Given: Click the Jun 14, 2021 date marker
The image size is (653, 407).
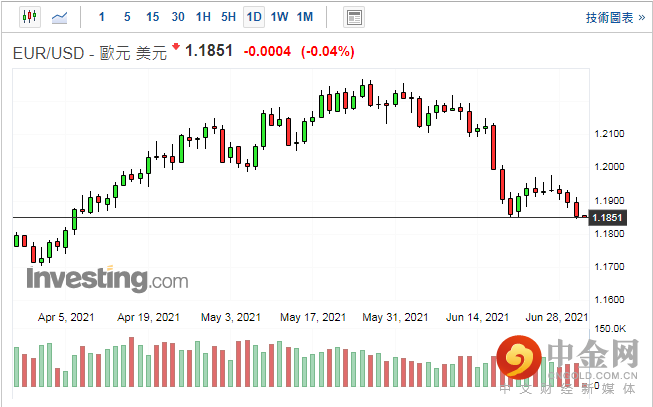Looking at the screenshot, I should (476, 317).
